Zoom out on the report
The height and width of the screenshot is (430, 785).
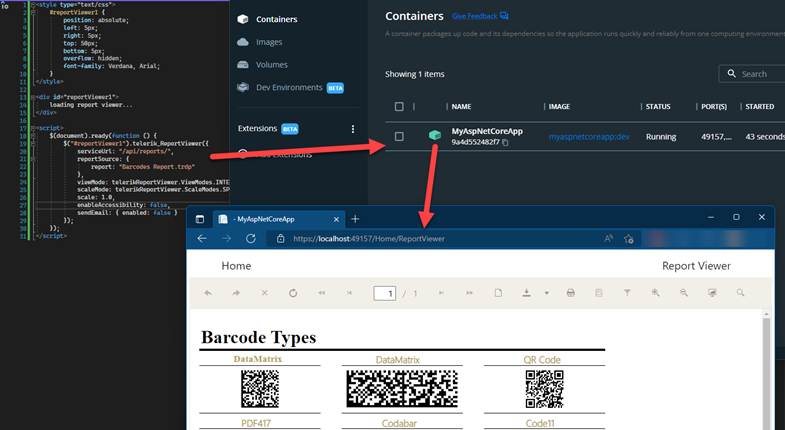tap(684, 293)
